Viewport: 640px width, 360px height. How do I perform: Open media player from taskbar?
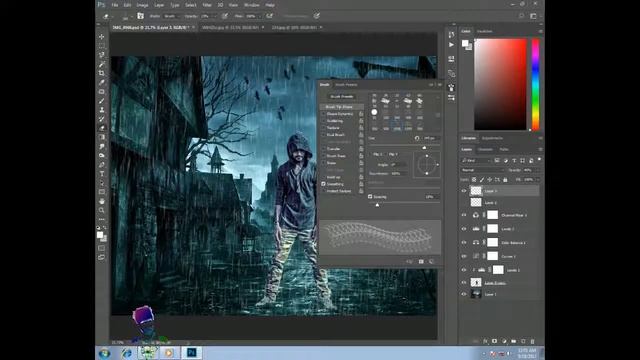click(x=169, y=352)
